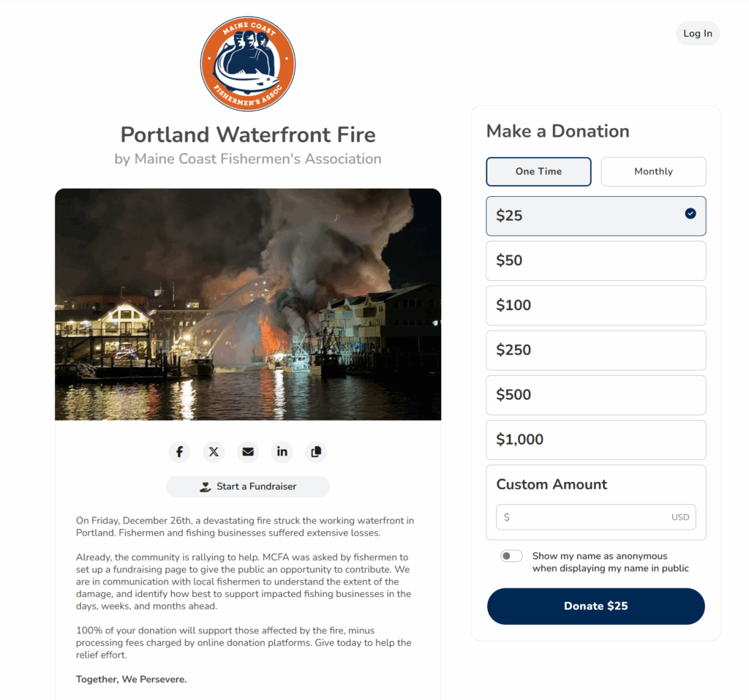This screenshot has width=749, height=700.
Task: Toggle anonymous name display switch
Action: pos(511,556)
